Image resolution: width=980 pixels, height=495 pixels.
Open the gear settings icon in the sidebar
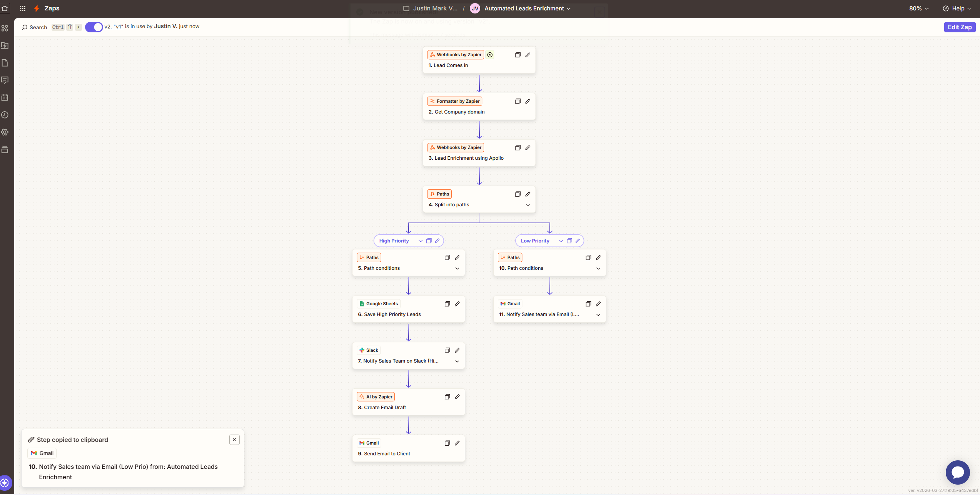(x=5, y=132)
